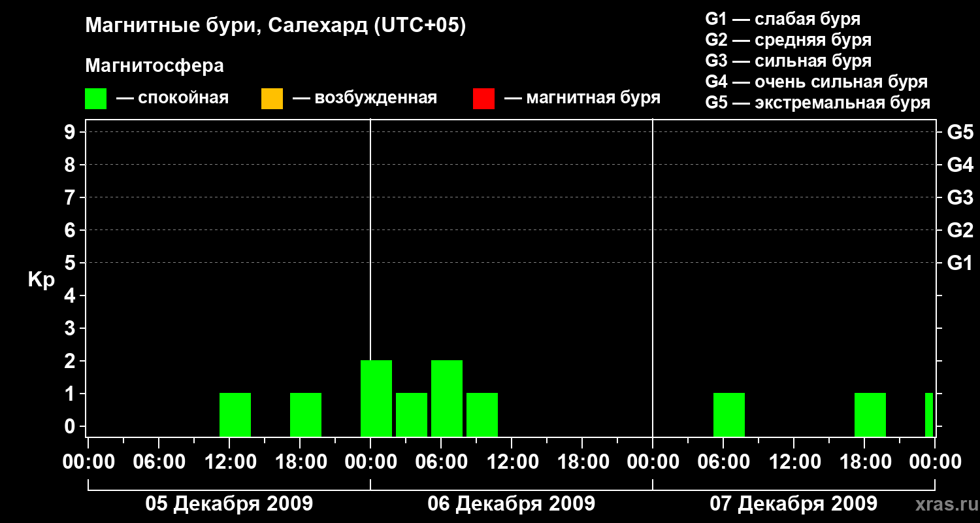The width and height of the screenshot is (980, 523).
Task: Click the 12:00 time label of 06 Декабря
Action: click(512, 462)
